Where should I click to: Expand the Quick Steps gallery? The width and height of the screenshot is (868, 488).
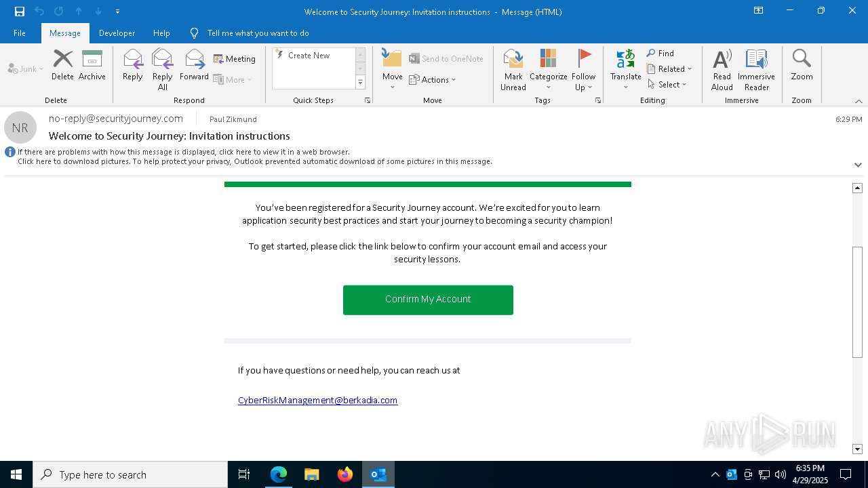[360, 83]
